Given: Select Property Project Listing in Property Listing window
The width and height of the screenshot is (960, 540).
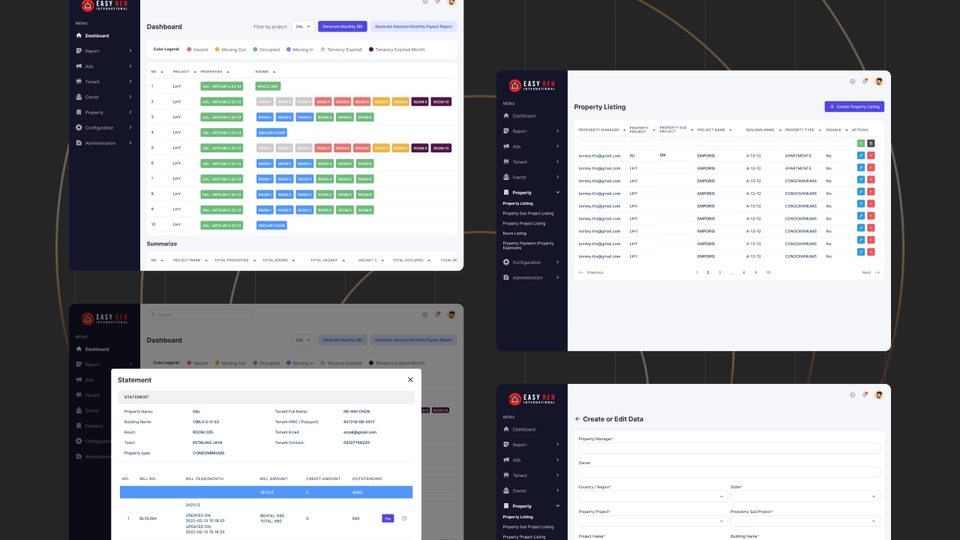Looking at the screenshot, I should coord(523,223).
